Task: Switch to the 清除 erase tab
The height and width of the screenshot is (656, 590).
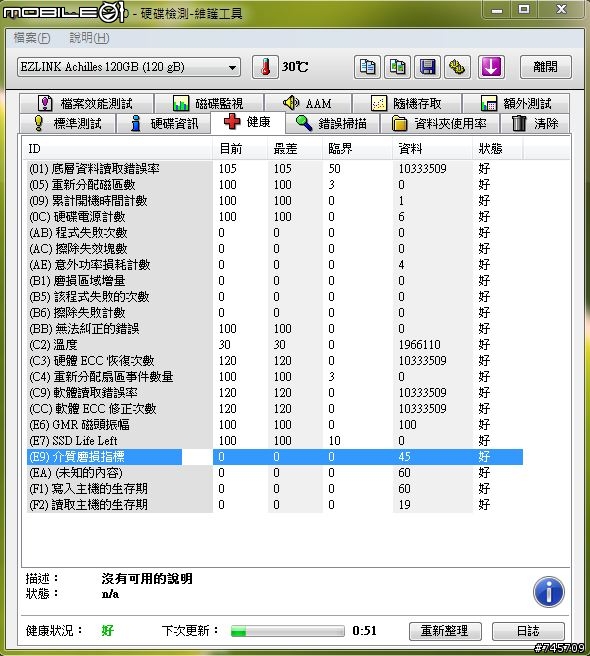Action: [x=535, y=123]
